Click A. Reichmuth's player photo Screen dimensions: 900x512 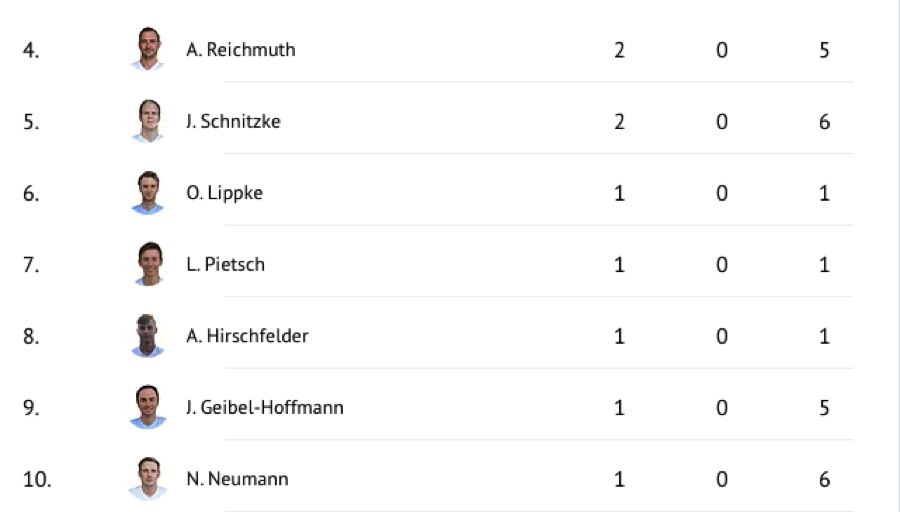pos(147,49)
